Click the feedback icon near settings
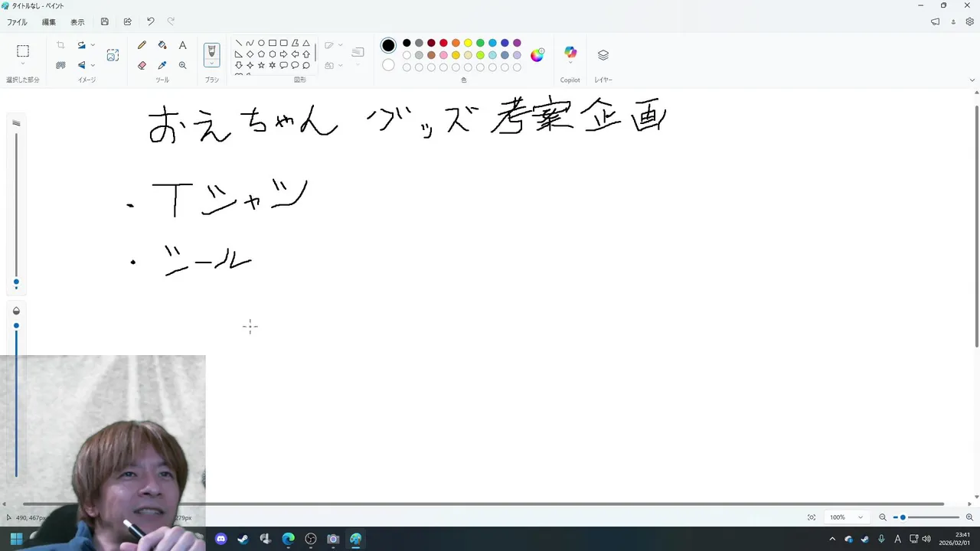Image resolution: width=980 pixels, height=551 pixels. pos(935,21)
